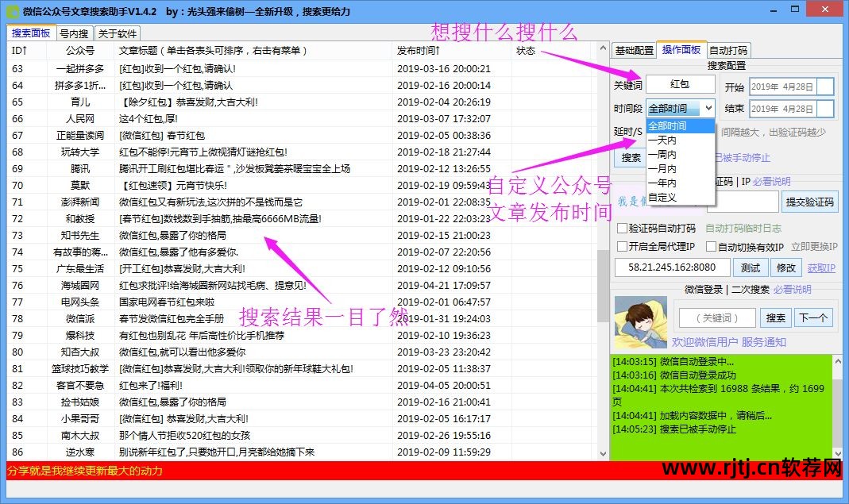Click the log line 搜索已被手动停止

[674, 429]
